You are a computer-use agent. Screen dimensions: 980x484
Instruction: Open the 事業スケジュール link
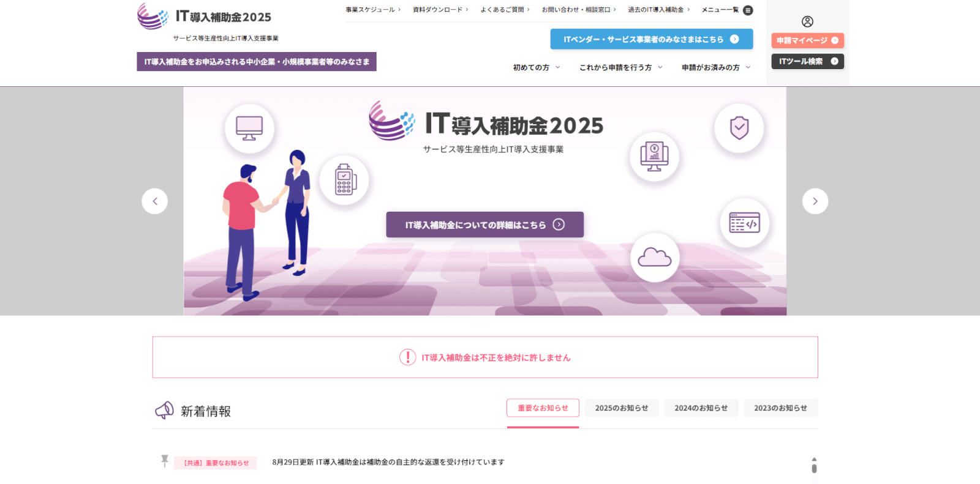373,10
